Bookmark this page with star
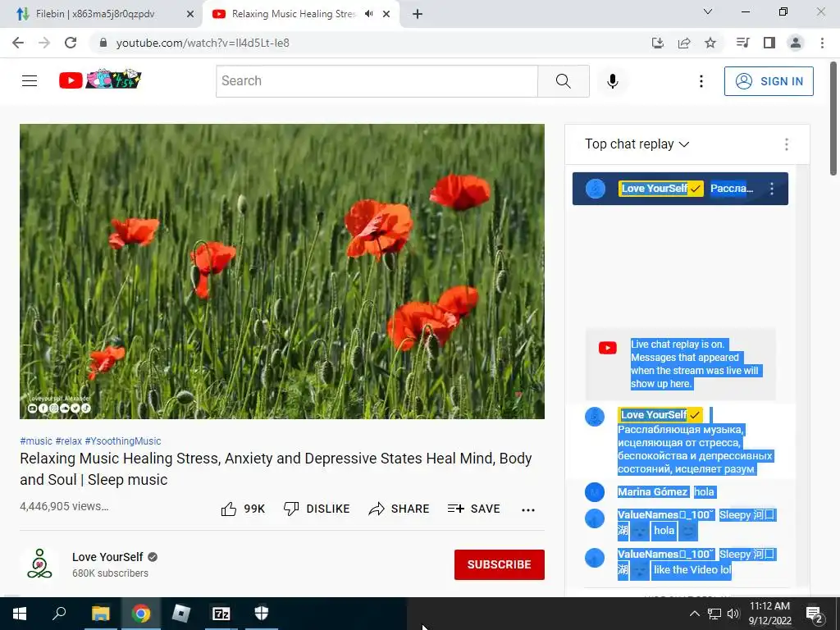 (x=710, y=43)
